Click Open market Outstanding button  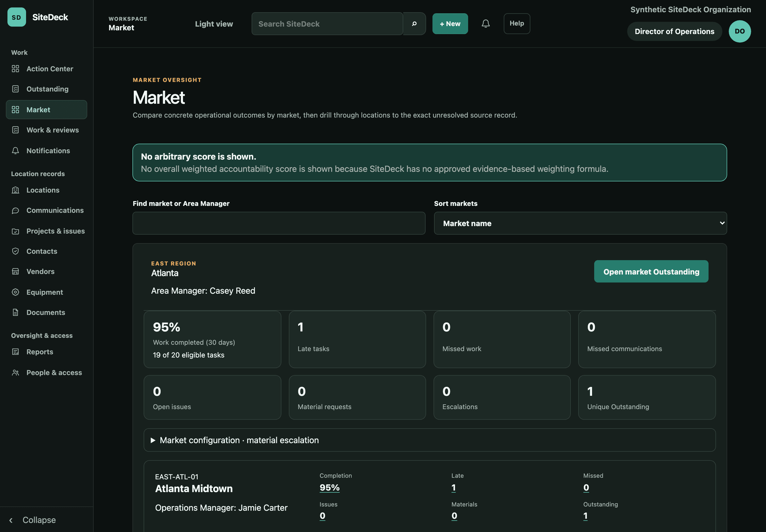651,271
